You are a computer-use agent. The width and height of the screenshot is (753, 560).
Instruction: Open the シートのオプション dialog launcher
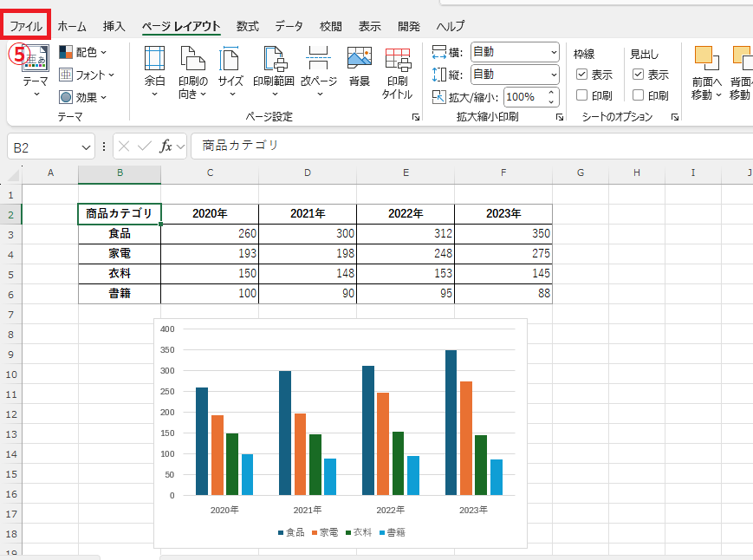[x=675, y=117]
